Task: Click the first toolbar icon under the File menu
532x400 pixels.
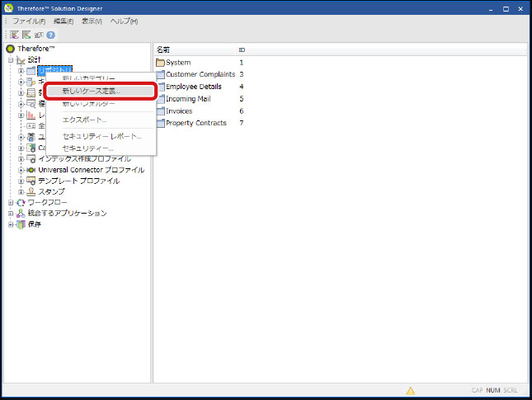Action: pos(16,35)
